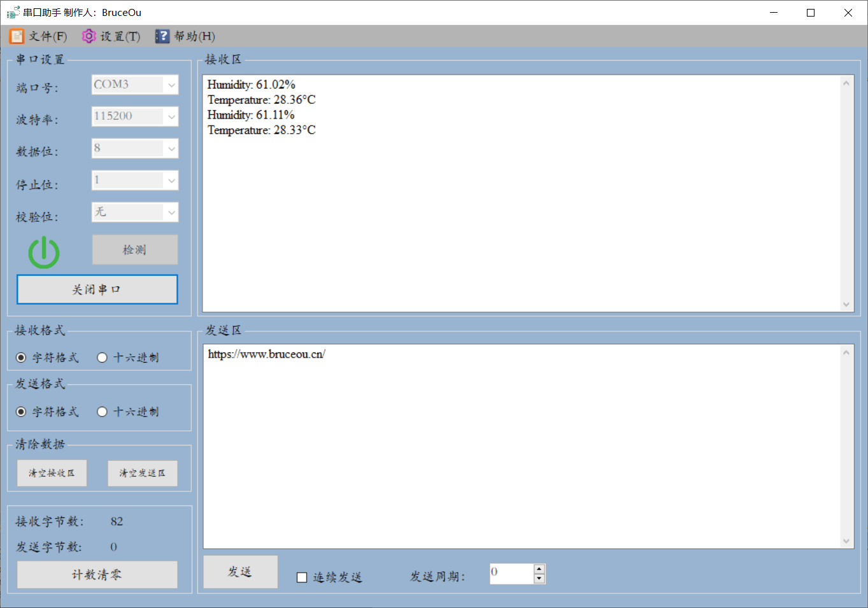This screenshot has width=868, height=608.
Task: Click the 'Temperature: 28.33°C' line
Action: (x=262, y=131)
